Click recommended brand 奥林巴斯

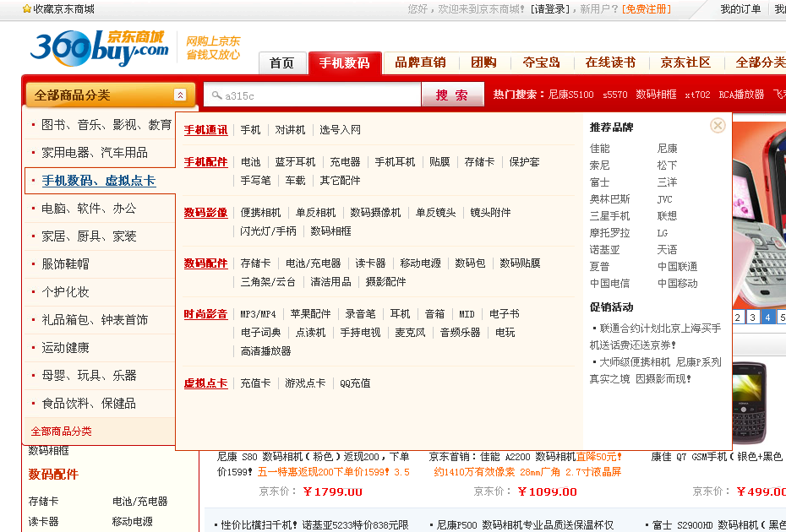pyautogui.click(x=609, y=199)
